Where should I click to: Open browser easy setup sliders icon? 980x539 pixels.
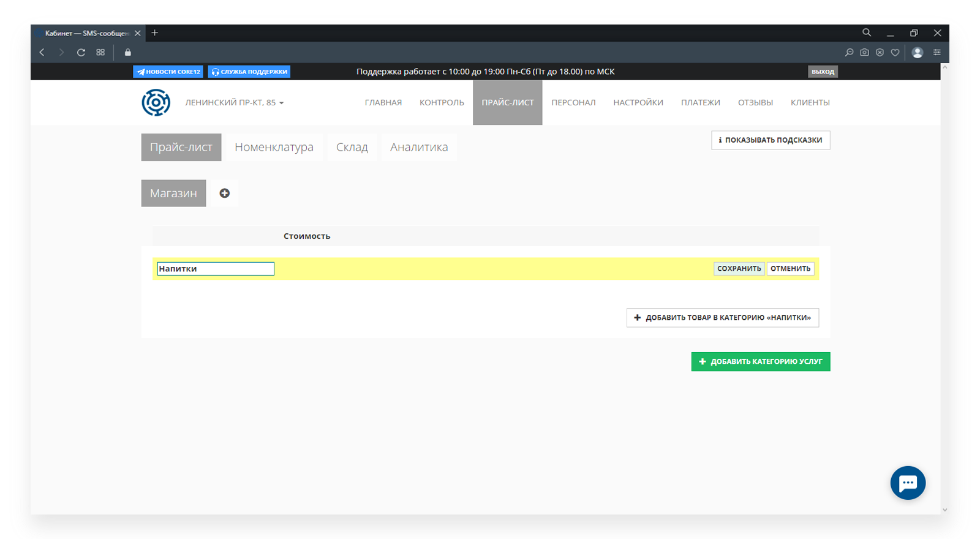(x=937, y=53)
